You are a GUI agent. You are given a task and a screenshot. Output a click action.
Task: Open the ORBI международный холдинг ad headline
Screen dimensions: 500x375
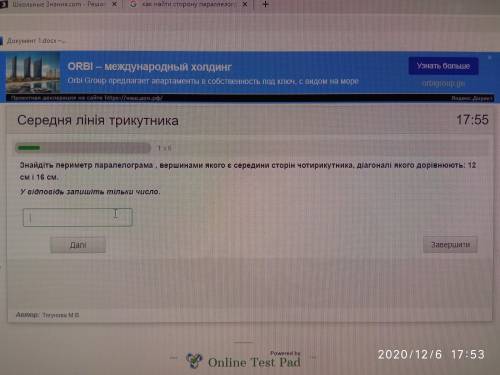149,67
